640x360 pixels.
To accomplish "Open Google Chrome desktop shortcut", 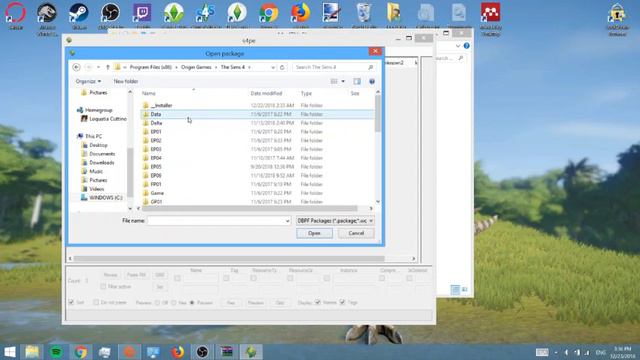I will click(x=269, y=13).
